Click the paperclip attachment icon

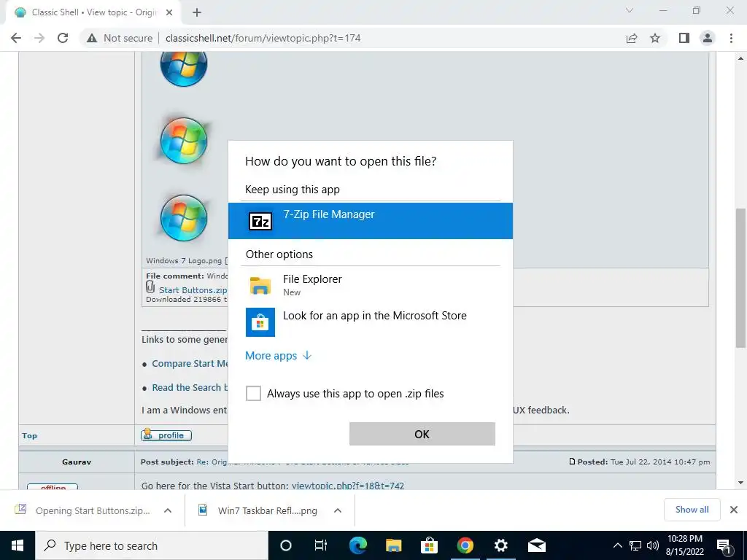point(150,287)
